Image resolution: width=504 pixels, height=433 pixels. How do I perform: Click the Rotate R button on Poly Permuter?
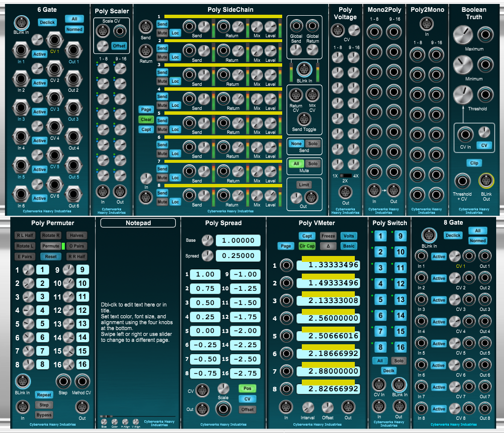[x=51, y=235]
